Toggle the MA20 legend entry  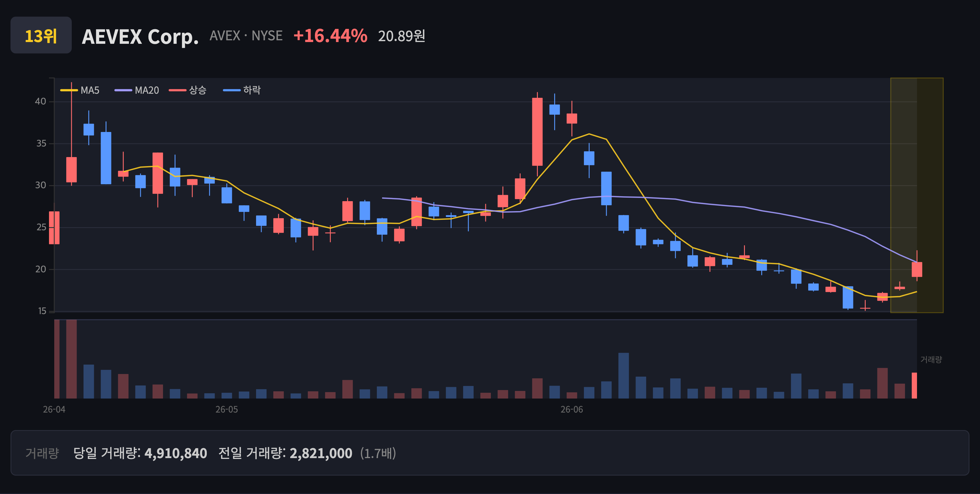(137, 90)
